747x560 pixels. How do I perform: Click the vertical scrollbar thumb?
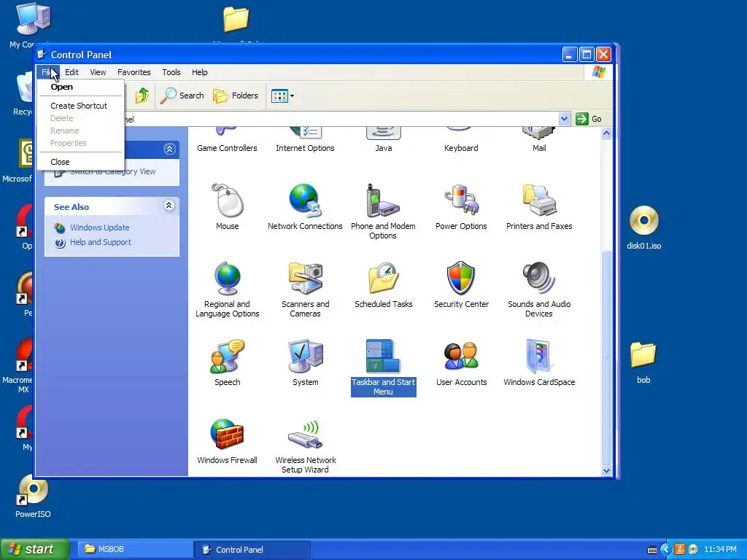[606, 357]
